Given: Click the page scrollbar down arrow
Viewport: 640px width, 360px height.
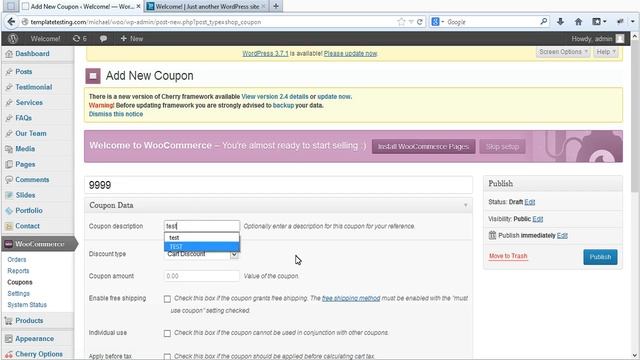Looking at the screenshot, I should [x=635, y=356].
